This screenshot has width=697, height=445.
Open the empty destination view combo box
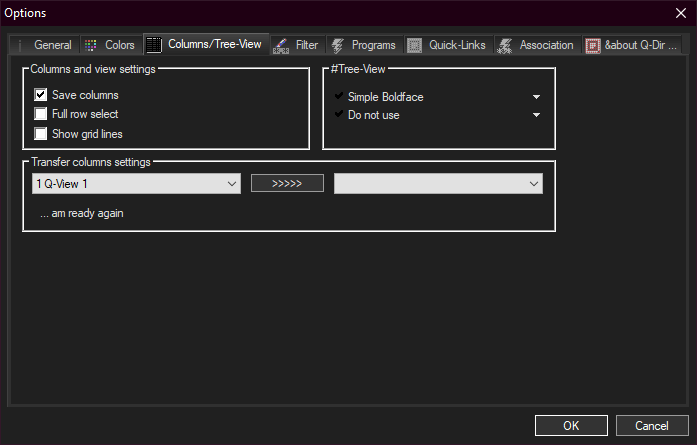pyautogui.click(x=437, y=184)
